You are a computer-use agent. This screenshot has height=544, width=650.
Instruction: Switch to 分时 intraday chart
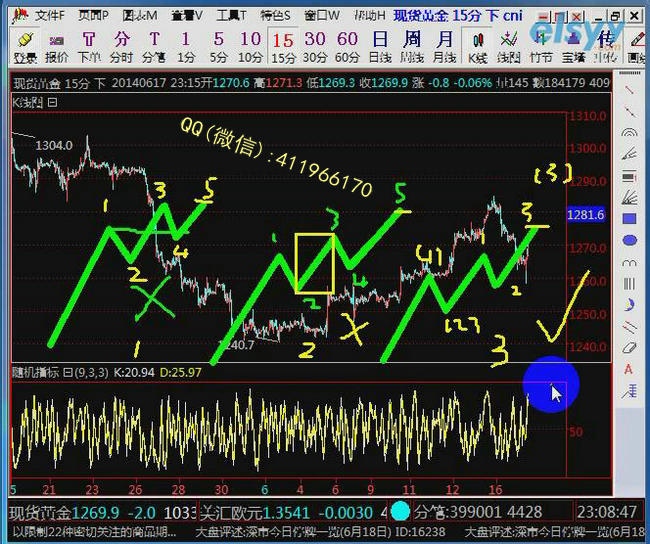121,48
